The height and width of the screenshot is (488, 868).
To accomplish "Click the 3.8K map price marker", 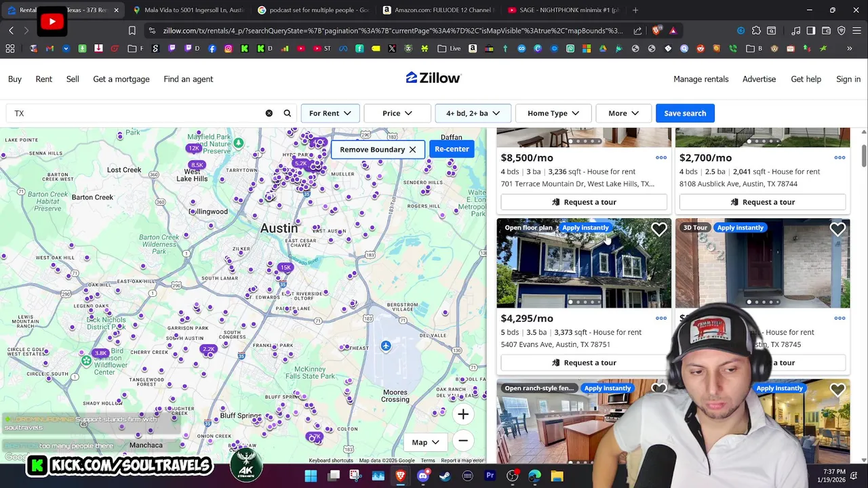I will (x=100, y=353).
